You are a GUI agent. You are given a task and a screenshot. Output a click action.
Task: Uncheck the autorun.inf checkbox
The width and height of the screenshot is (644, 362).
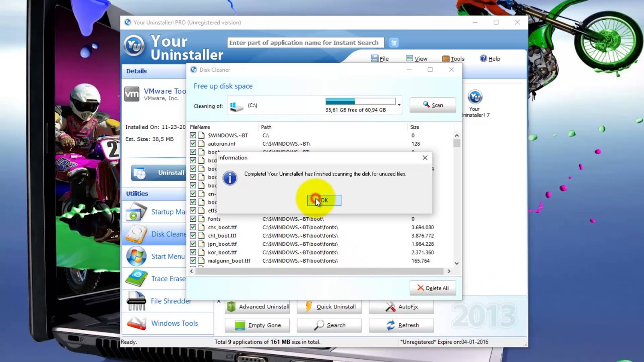tap(193, 144)
